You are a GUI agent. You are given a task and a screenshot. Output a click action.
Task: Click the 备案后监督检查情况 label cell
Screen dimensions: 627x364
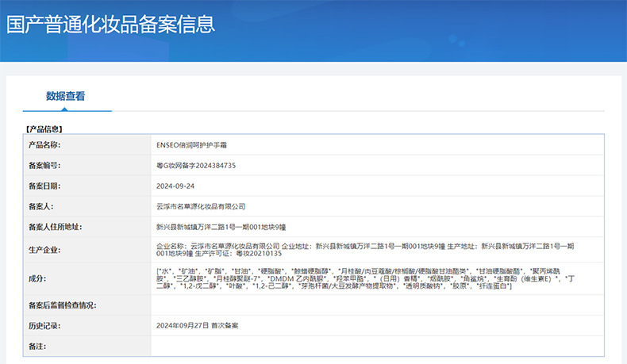point(87,305)
